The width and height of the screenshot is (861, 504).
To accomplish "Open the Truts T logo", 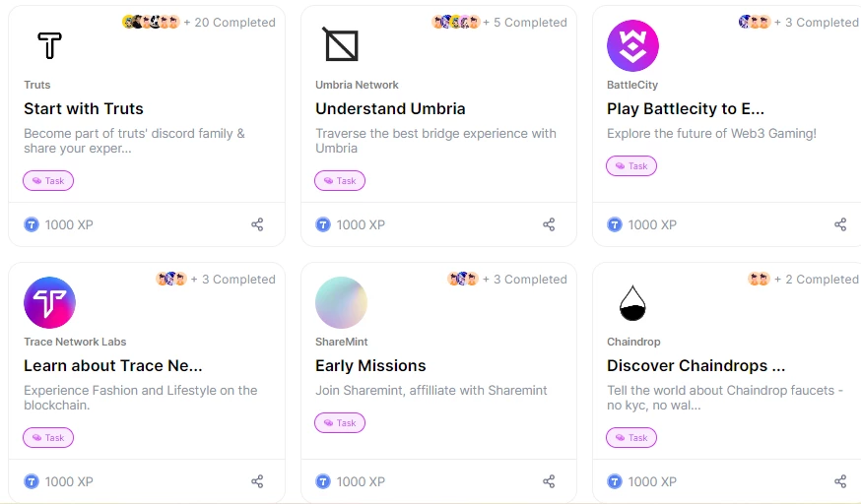I will point(49,45).
